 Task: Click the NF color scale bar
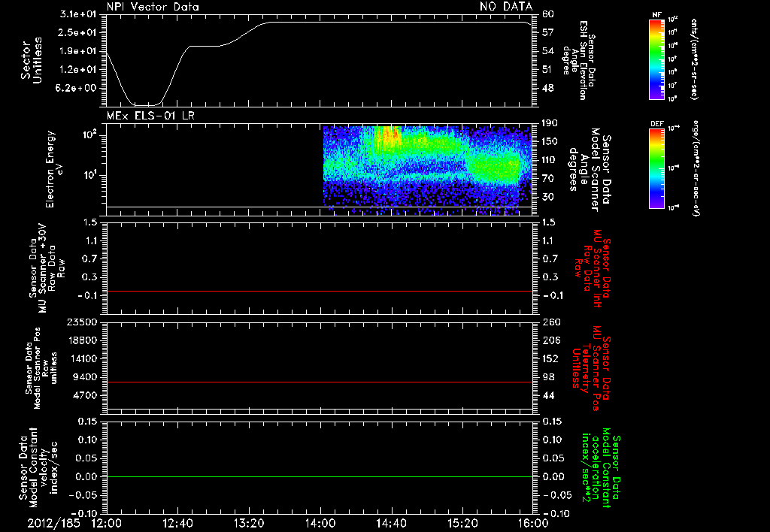coord(656,59)
